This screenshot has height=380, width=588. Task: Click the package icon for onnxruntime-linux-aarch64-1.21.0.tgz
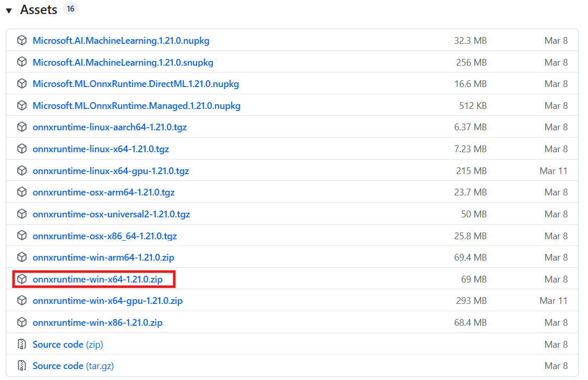coord(21,127)
